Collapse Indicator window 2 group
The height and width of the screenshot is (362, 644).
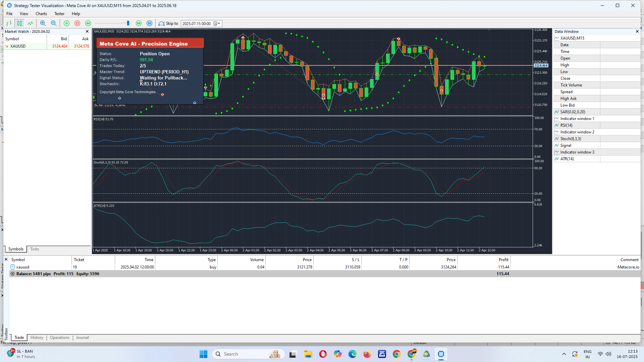click(557, 132)
